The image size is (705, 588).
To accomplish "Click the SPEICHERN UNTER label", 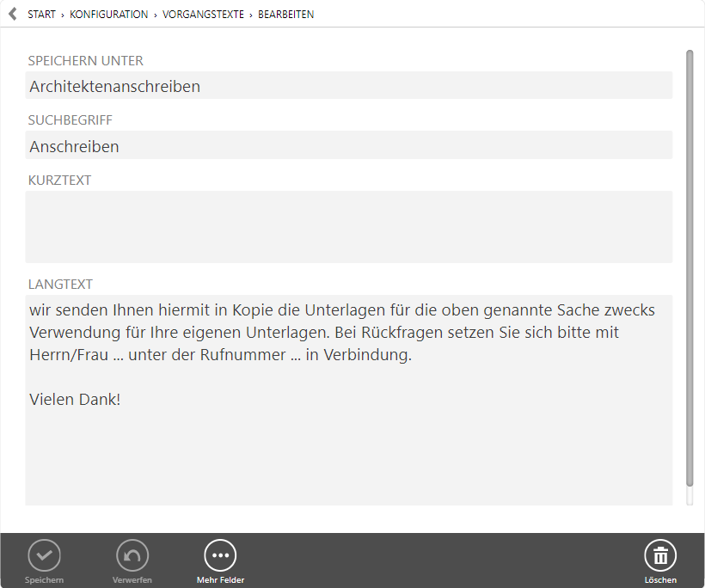I will pyautogui.click(x=85, y=61).
